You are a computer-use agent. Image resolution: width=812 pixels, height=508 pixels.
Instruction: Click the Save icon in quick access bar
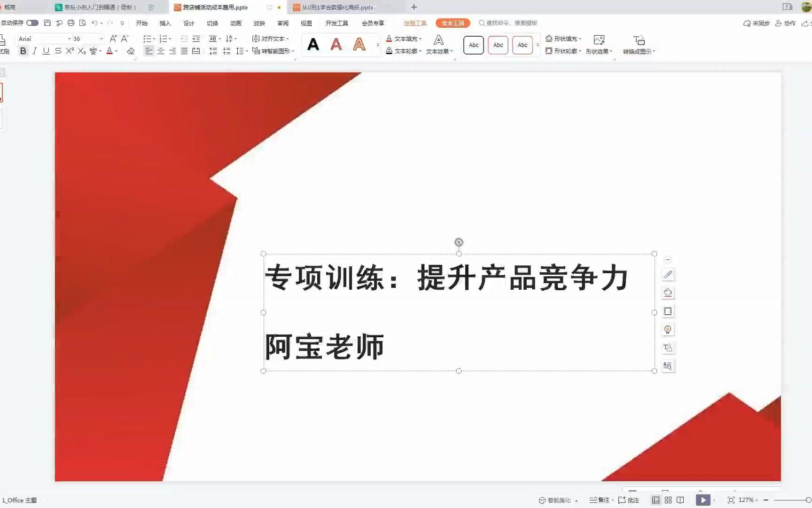47,23
